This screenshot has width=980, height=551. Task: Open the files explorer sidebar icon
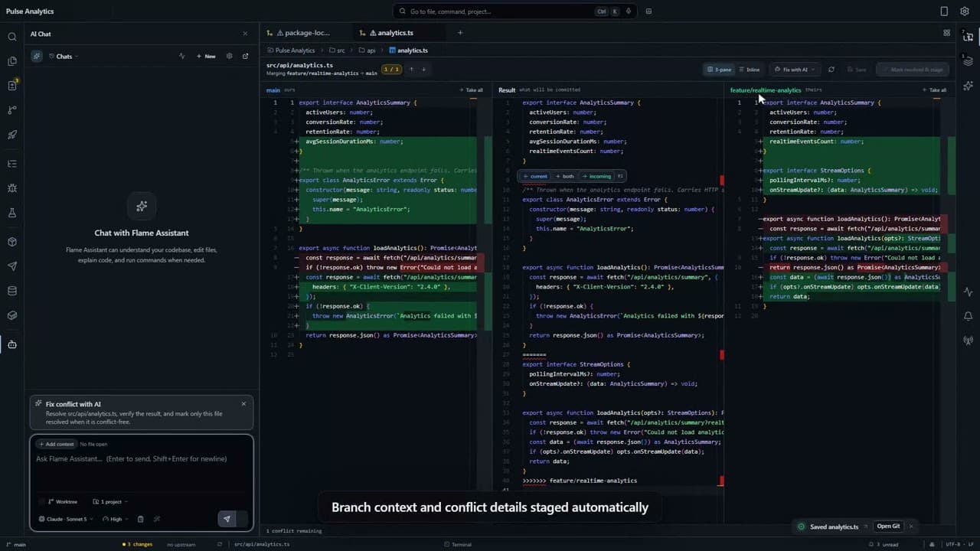[x=11, y=61]
